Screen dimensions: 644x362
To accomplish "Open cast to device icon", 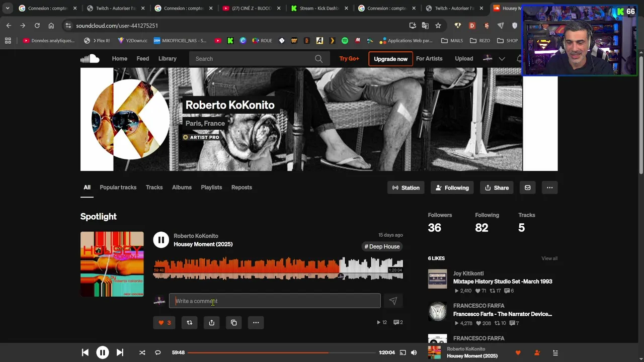I will click(403, 352).
